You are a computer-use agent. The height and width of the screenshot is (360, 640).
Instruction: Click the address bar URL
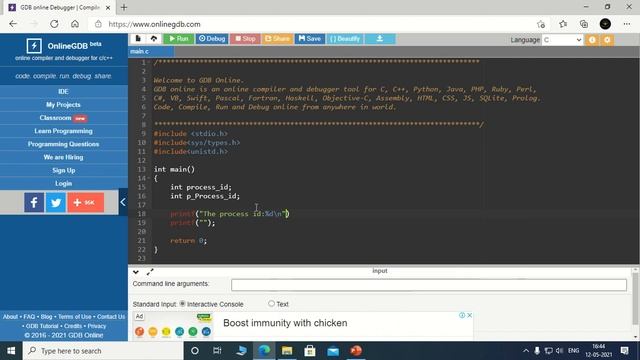point(154,24)
